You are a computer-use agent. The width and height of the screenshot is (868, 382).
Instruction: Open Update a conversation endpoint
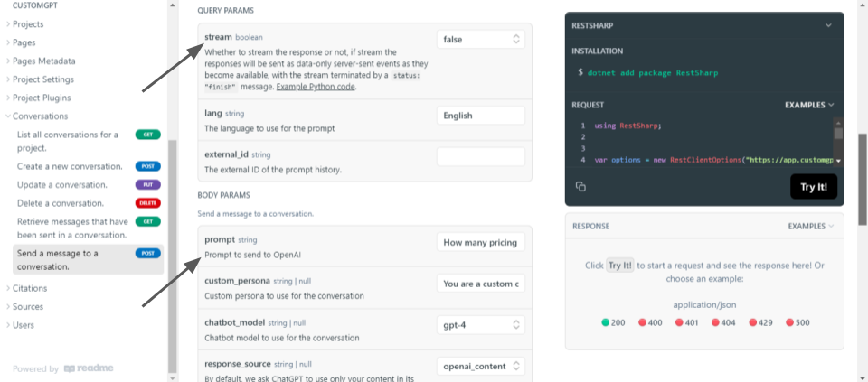88,184
